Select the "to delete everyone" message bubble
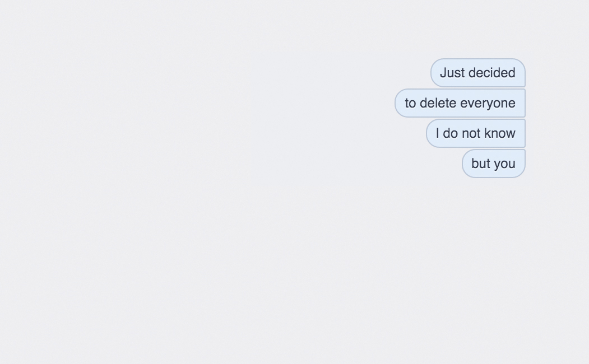Image resolution: width=589 pixels, height=364 pixels. (460, 103)
